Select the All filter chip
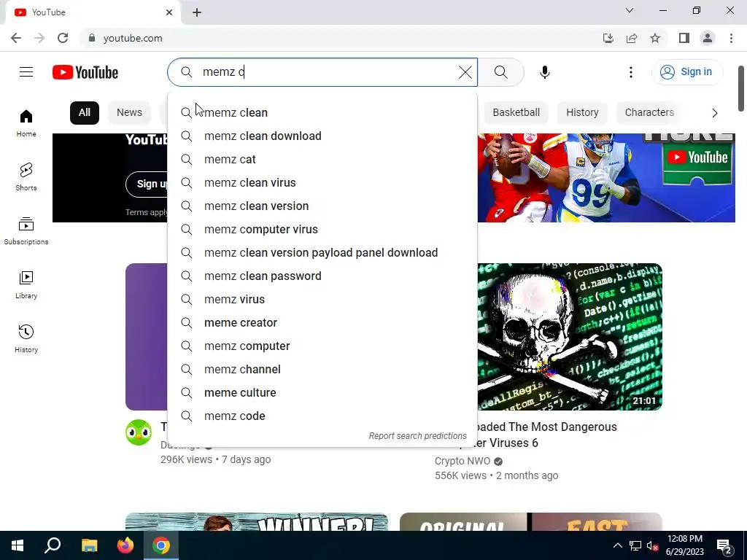This screenshot has height=560, width=747. pyautogui.click(x=85, y=113)
